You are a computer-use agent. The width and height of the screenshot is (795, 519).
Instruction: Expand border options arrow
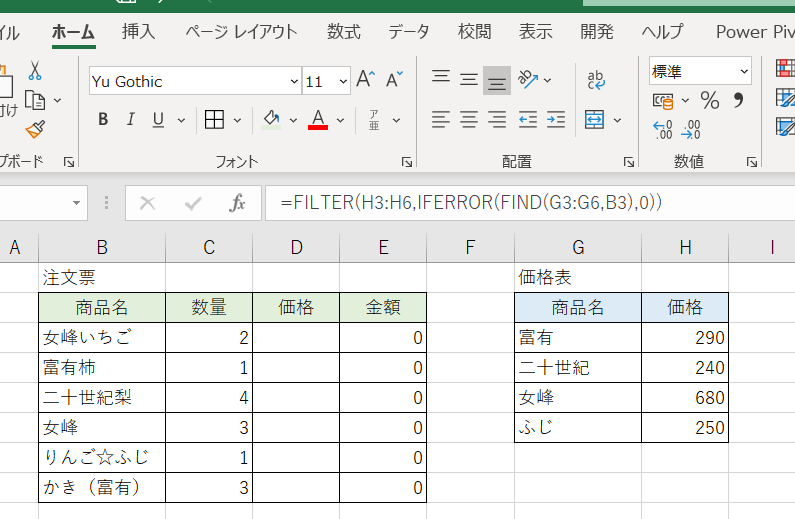click(237, 120)
